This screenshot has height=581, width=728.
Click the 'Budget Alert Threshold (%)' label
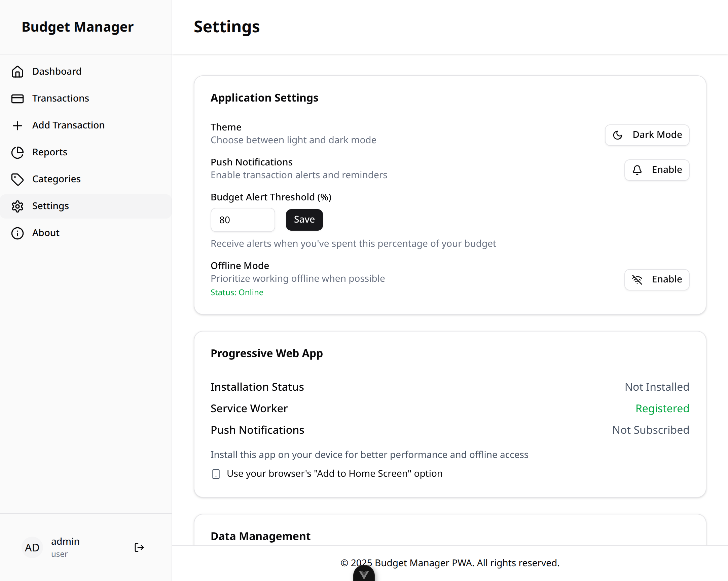(x=271, y=197)
